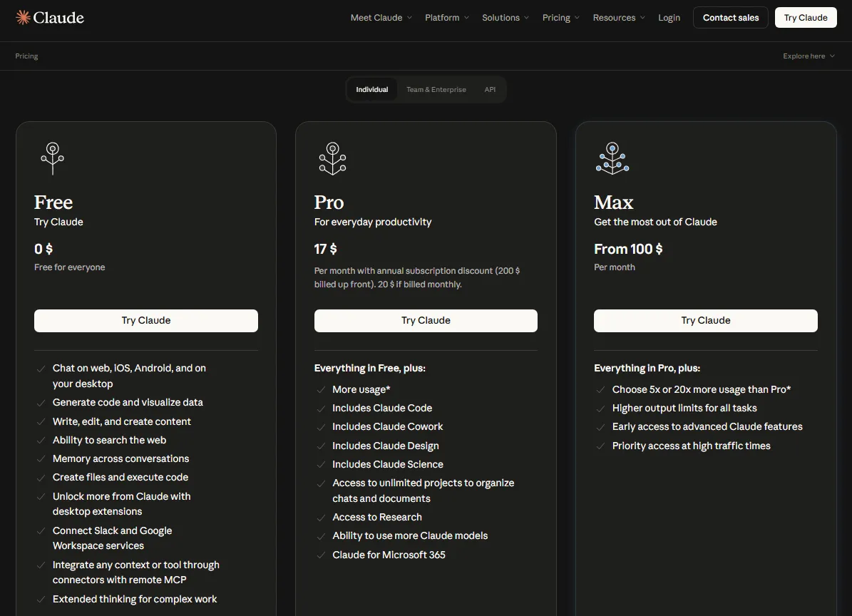Click 'Generate code and visualize data'

pyautogui.click(x=128, y=403)
